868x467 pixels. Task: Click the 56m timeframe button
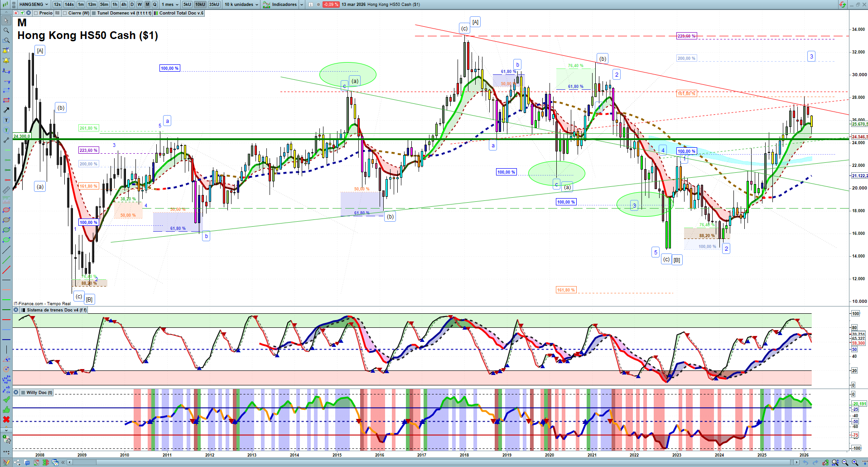(x=104, y=5)
